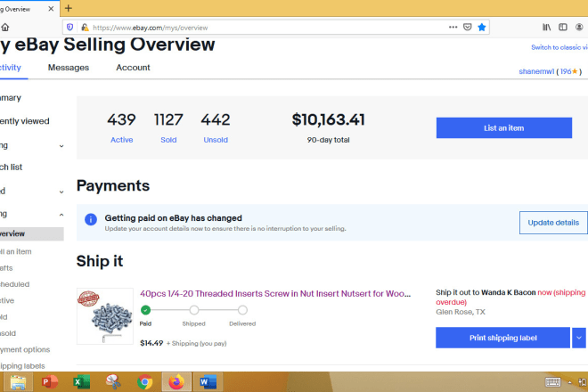
Task: View the 439 Active listings
Action: pyautogui.click(x=121, y=128)
